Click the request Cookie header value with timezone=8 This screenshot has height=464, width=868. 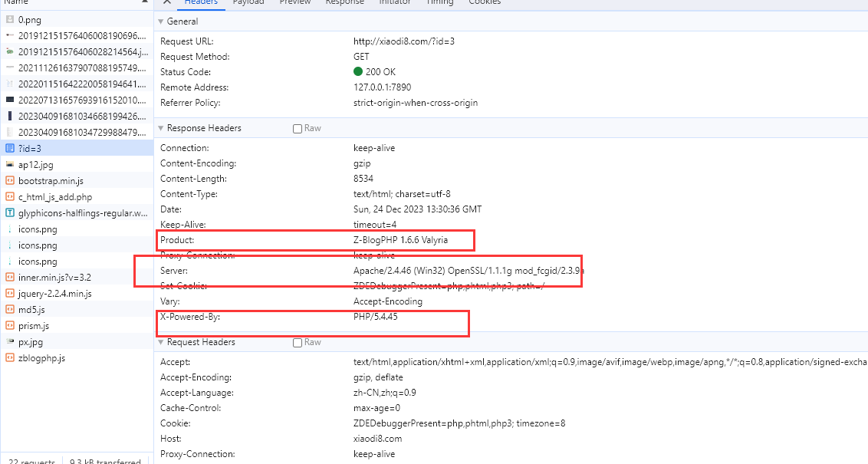pos(459,423)
